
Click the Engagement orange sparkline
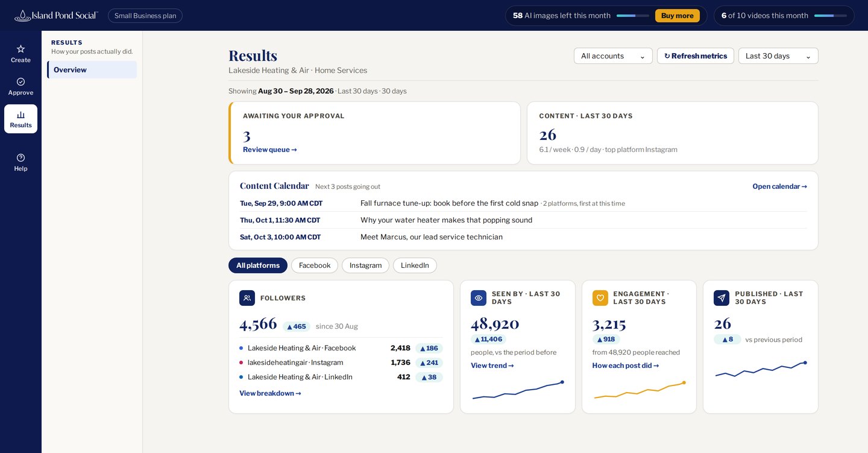click(x=640, y=390)
